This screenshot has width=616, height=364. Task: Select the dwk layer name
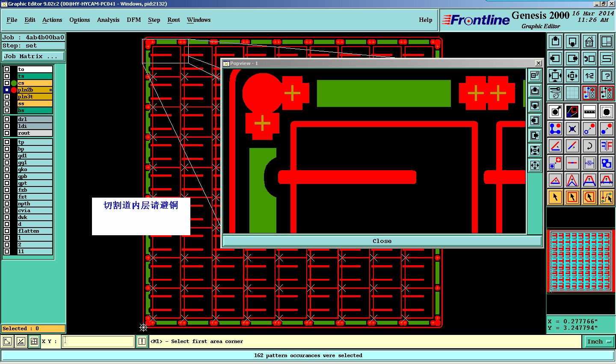tap(35, 217)
